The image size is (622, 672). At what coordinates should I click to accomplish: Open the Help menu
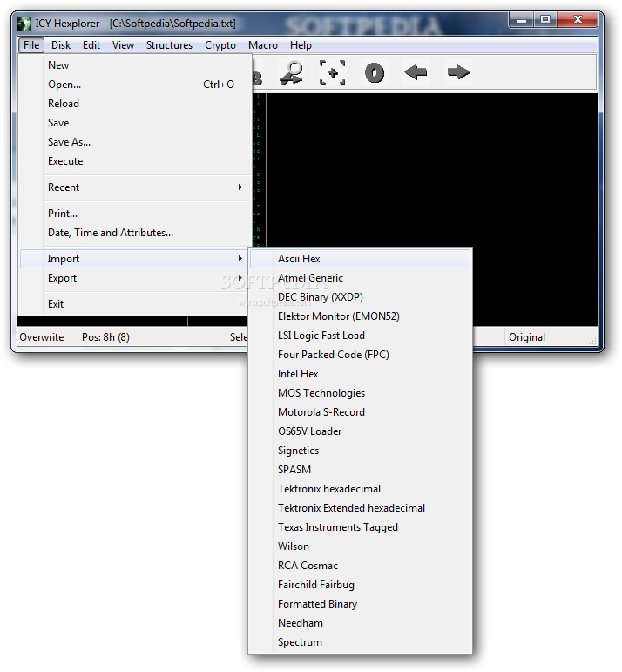301,45
